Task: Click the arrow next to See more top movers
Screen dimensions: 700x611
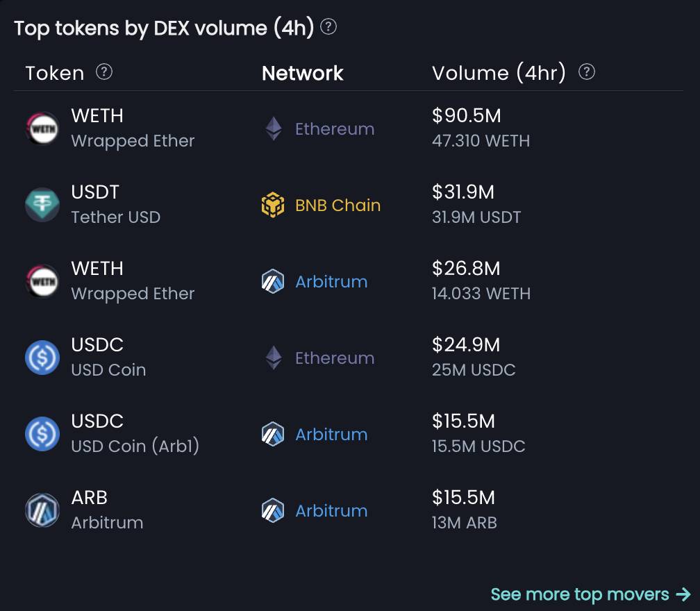Action: [683, 594]
